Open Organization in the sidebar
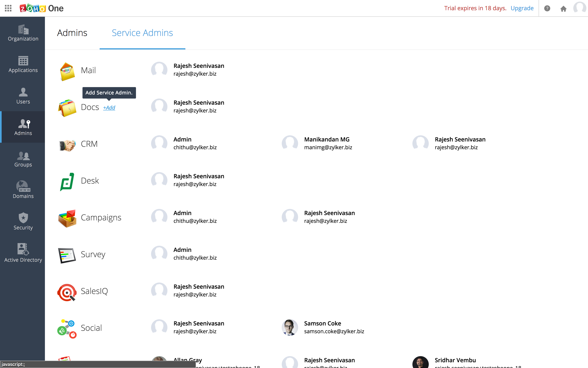The width and height of the screenshot is (588, 368). pyautogui.click(x=23, y=33)
